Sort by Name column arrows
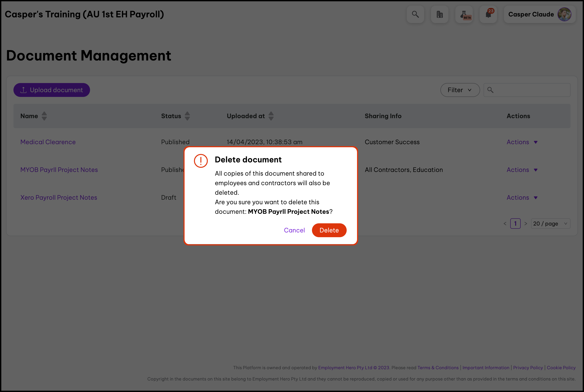Image resolution: width=584 pixels, height=392 pixels. 44,116
